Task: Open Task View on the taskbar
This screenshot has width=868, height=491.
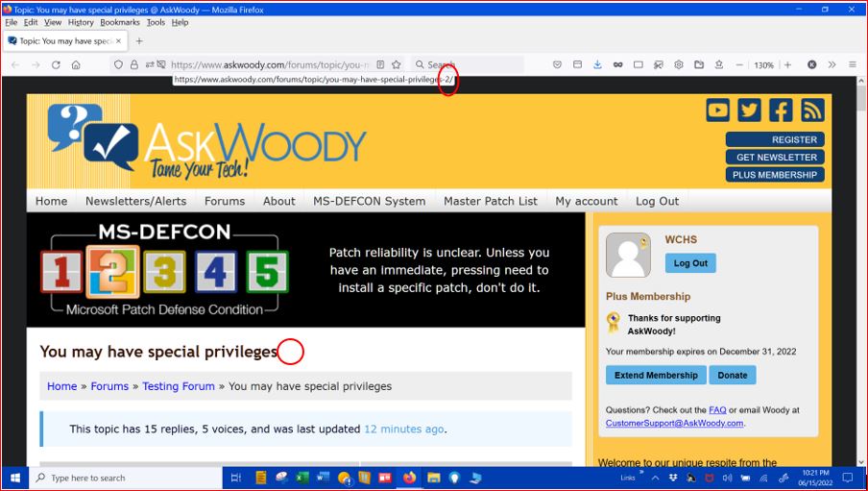Action: pyautogui.click(x=236, y=478)
